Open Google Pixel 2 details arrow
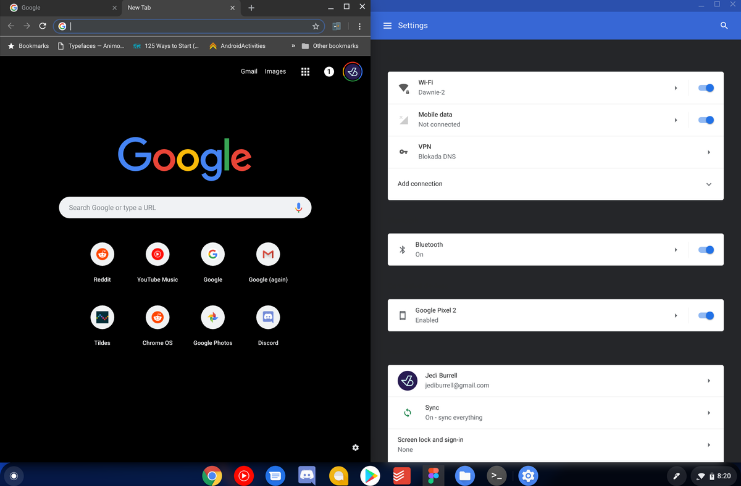Viewport: 741px width, 486px height. (x=676, y=315)
